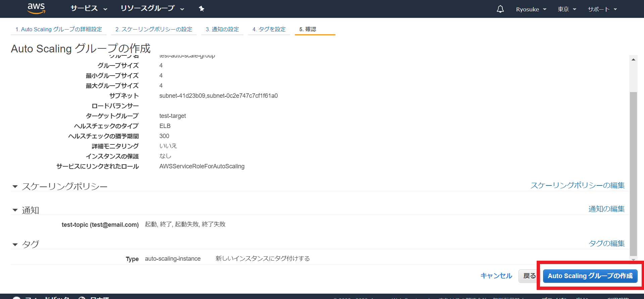Screen dimensions: 644x299
Task: Click 通知の編集 link
Action: tap(606, 209)
